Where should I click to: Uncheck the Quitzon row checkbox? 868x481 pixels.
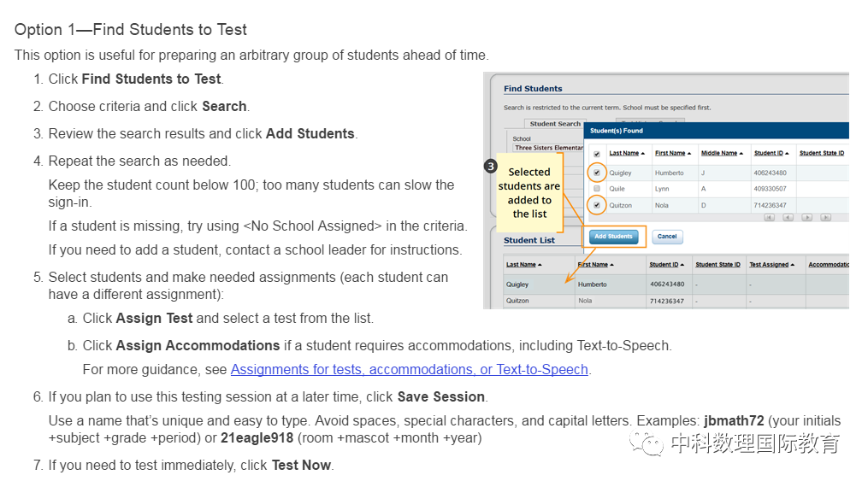tap(597, 205)
